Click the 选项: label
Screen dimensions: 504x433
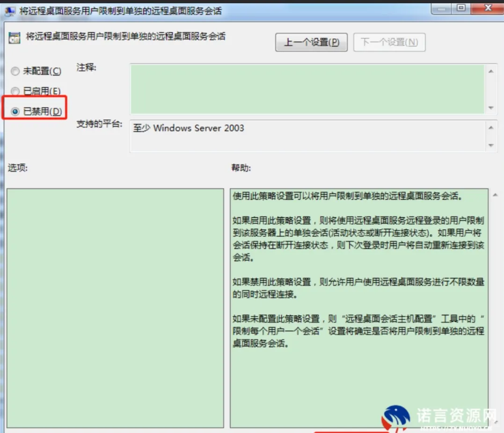18,168
